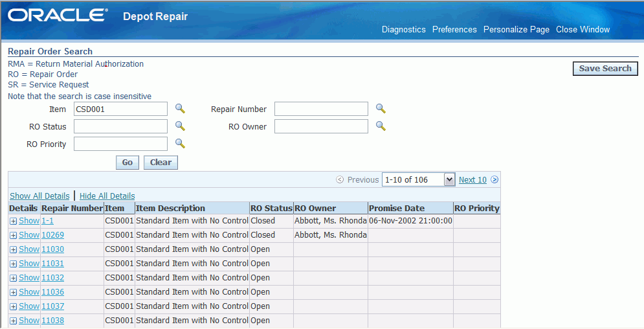Click the Repair Order Search heading
This screenshot has height=329, width=644.
[50, 51]
